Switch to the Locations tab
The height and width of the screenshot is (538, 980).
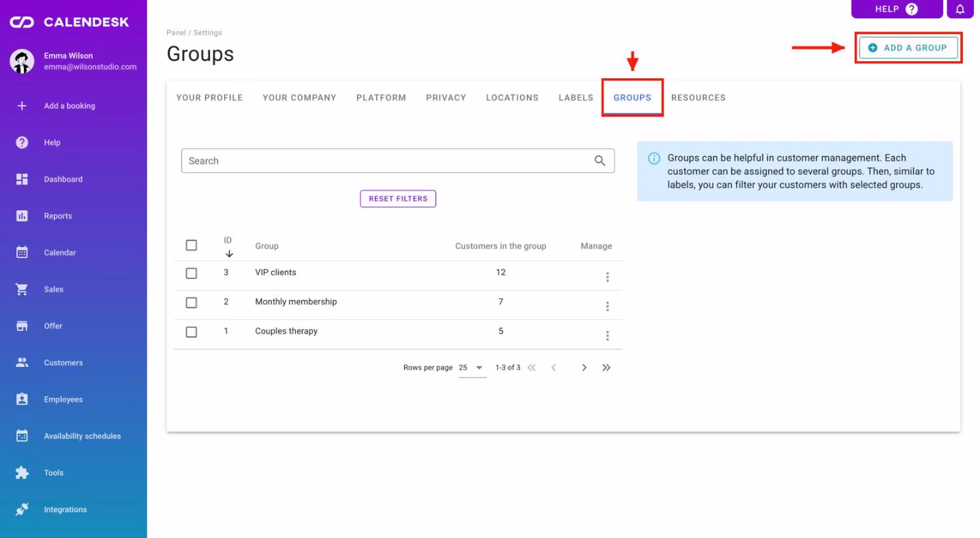pyautogui.click(x=513, y=97)
